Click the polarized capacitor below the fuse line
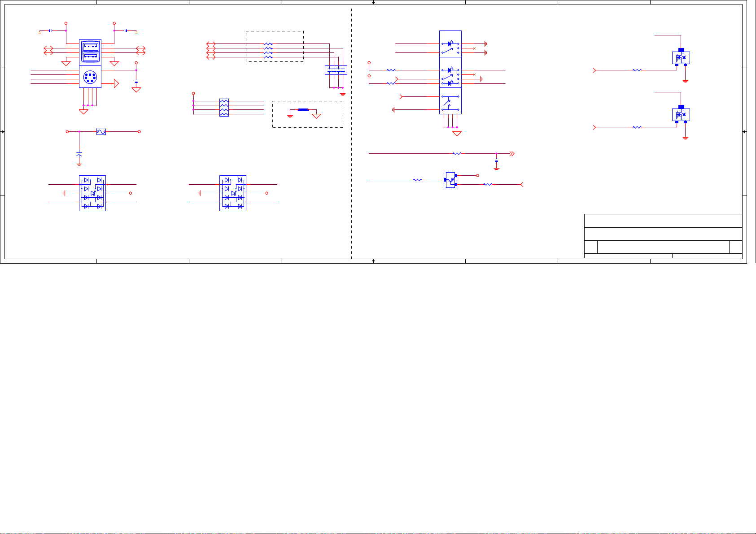Screen dimensions: 756x534 tap(79, 154)
